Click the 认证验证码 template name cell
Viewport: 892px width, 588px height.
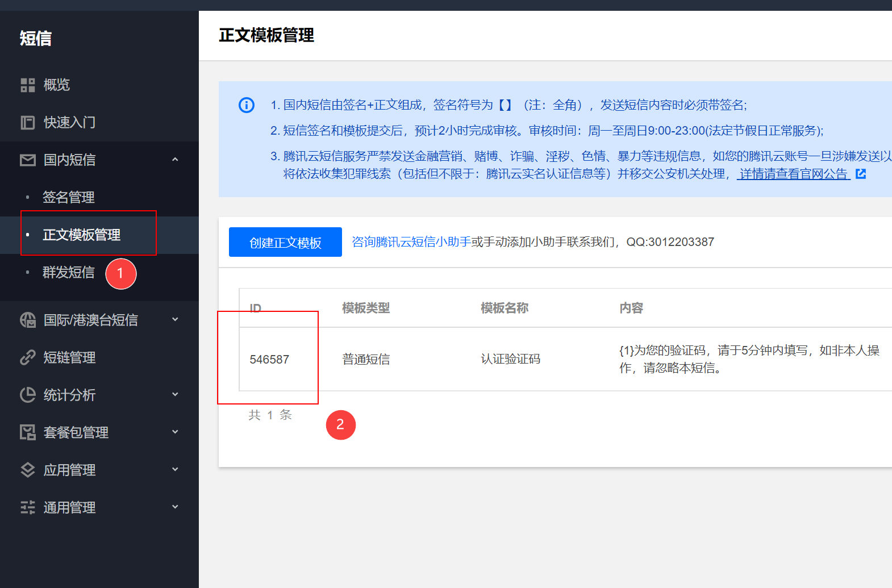click(x=510, y=360)
